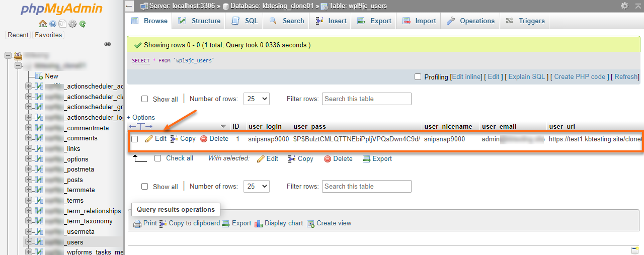
Task: Collapse the top server tree node
Action: point(8,55)
